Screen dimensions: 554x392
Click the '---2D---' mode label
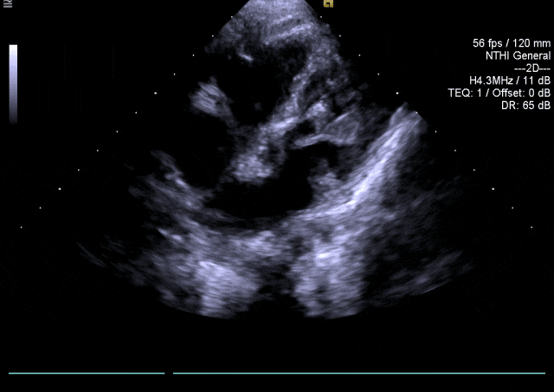point(532,68)
